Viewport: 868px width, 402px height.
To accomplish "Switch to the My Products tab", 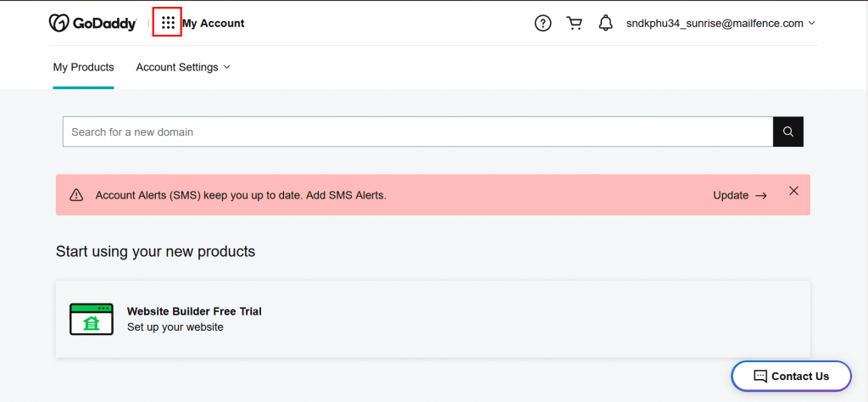I will [84, 67].
